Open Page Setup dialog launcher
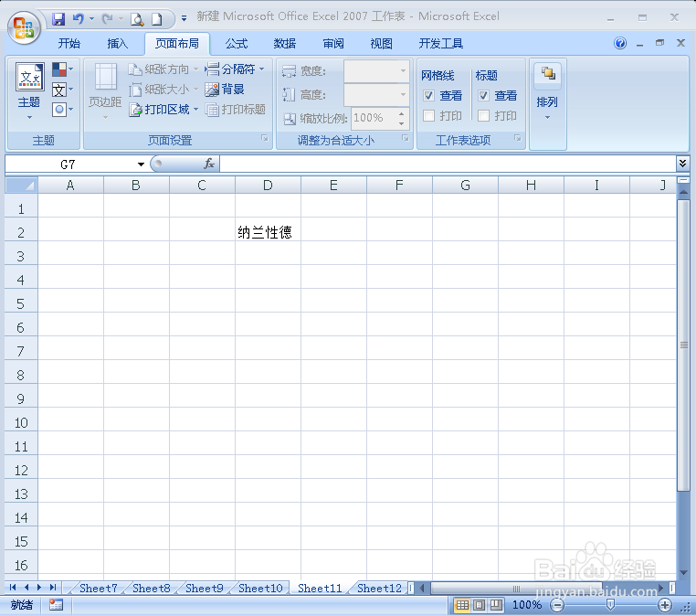 (265, 138)
